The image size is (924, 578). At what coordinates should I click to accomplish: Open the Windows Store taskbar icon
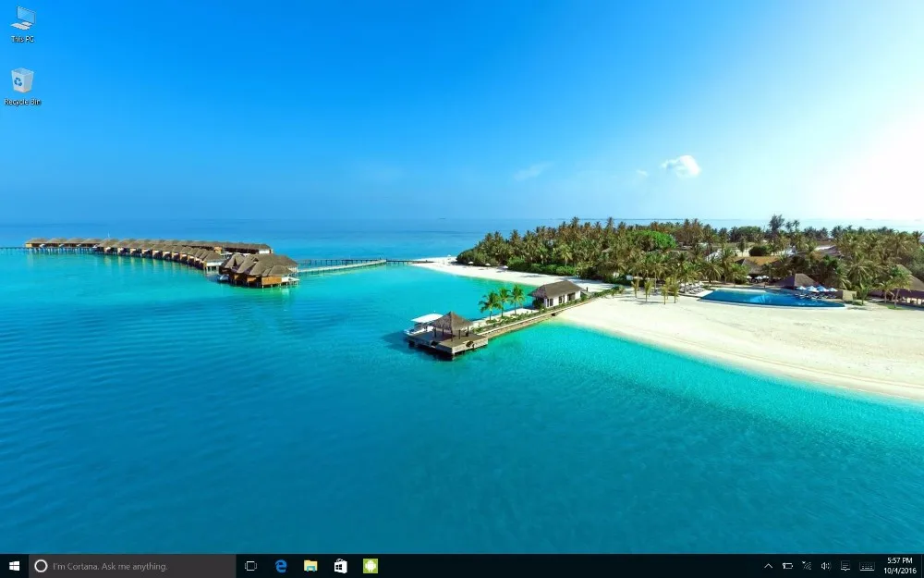tap(341, 566)
